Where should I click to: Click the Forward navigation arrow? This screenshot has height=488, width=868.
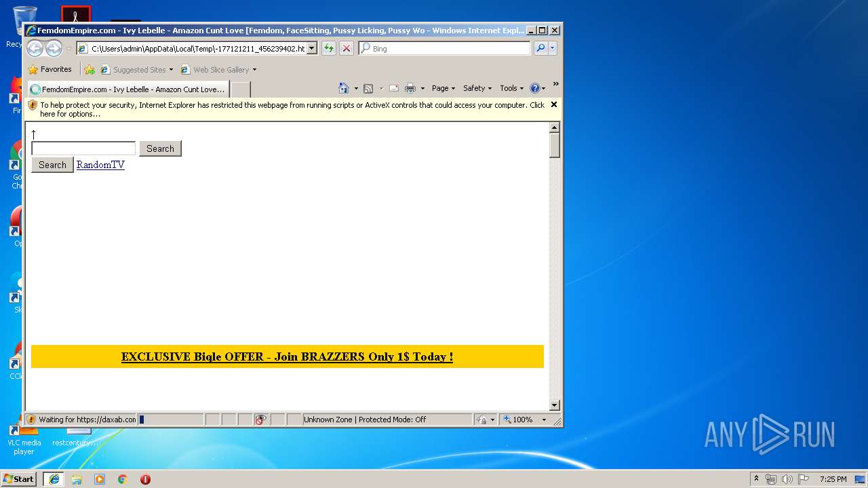(x=54, y=48)
